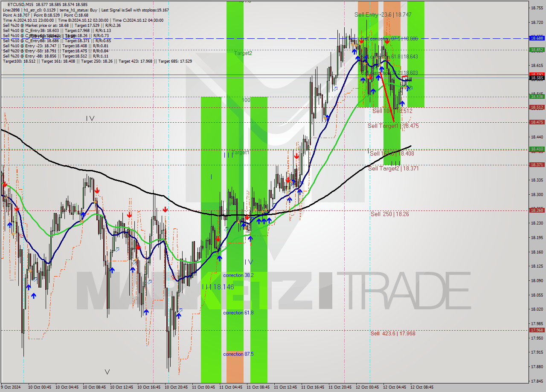Click the red 17.968 price tag
The height and width of the screenshot is (392, 546).
click(x=537, y=330)
